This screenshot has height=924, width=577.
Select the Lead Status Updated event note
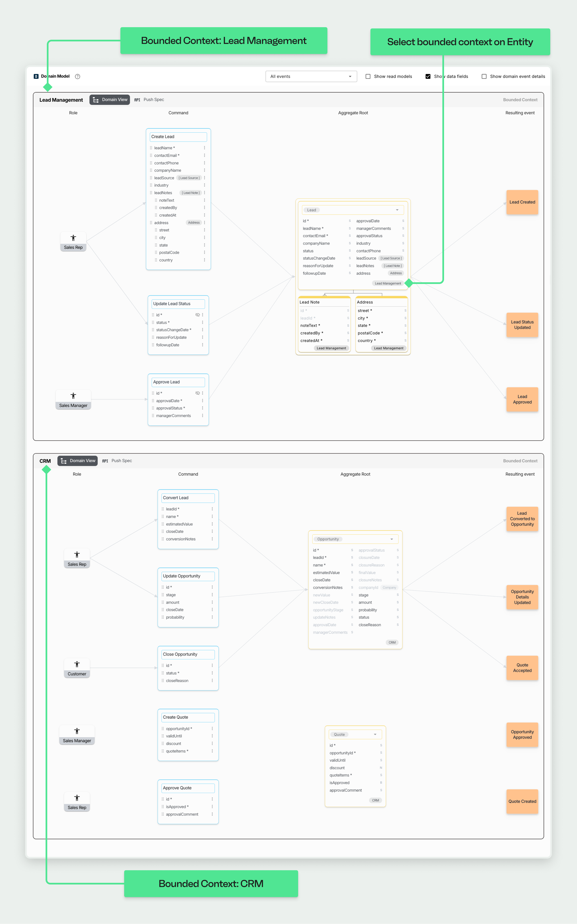pos(522,325)
